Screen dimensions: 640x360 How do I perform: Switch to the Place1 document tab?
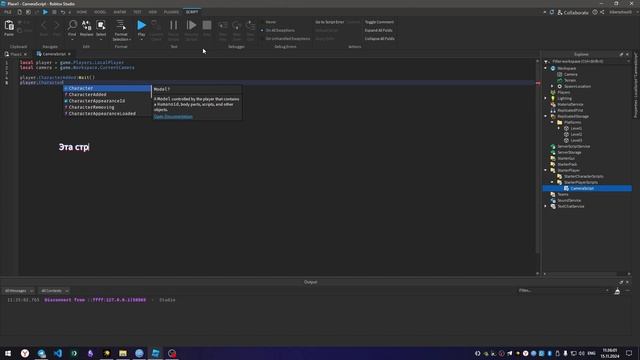16,54
